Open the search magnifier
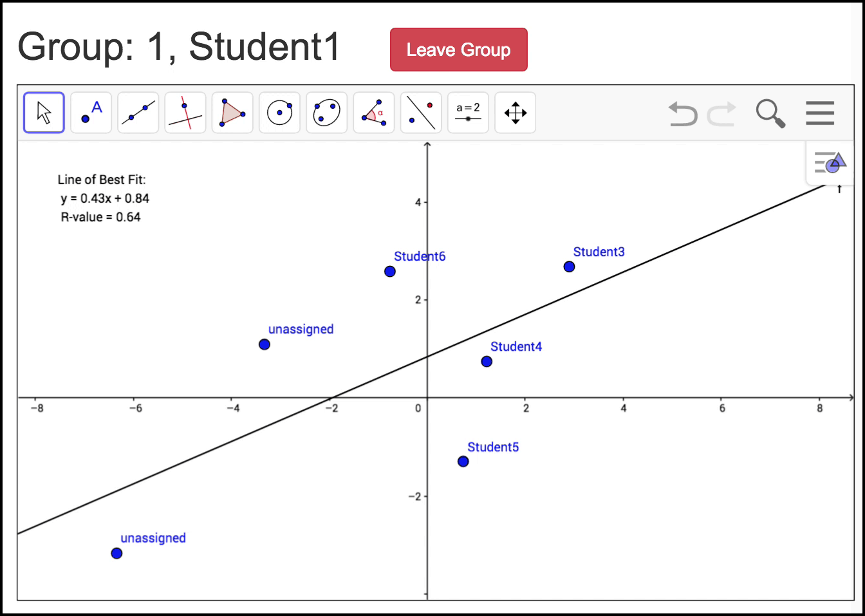The image size is (865, 616). tap(770, 113)
